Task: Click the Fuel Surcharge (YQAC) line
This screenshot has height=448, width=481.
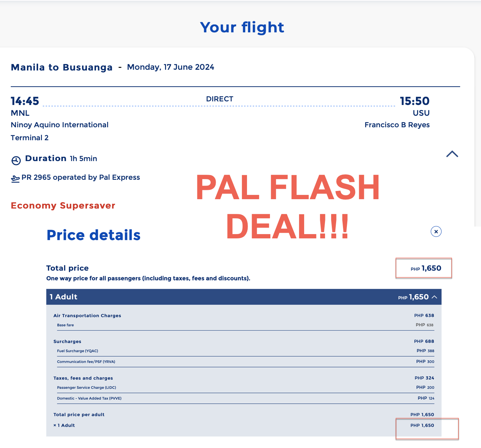Action: (x=78, y=351)
